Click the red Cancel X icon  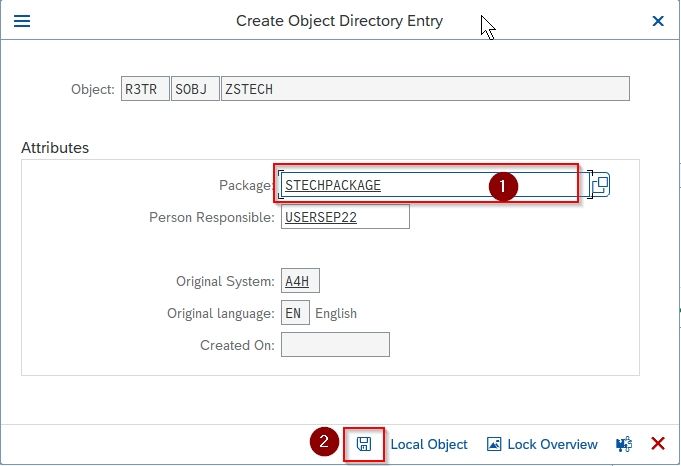pyautogui.click(x=658, y=444)
